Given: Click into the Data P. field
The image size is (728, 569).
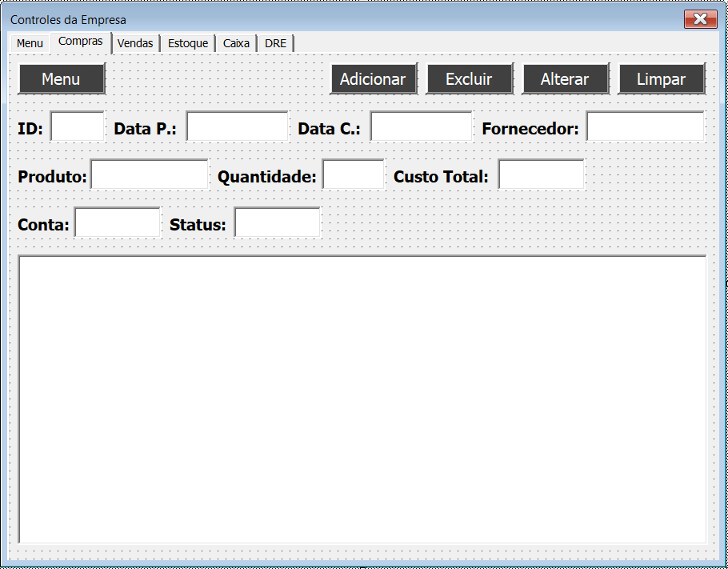Looking at the screenshot, I should click(238, 126).
